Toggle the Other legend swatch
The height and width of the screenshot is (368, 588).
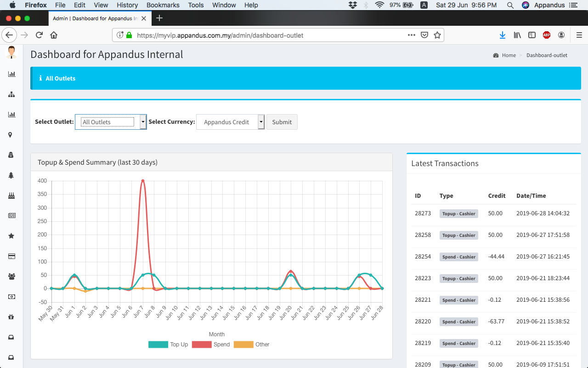tap(243, 345)
